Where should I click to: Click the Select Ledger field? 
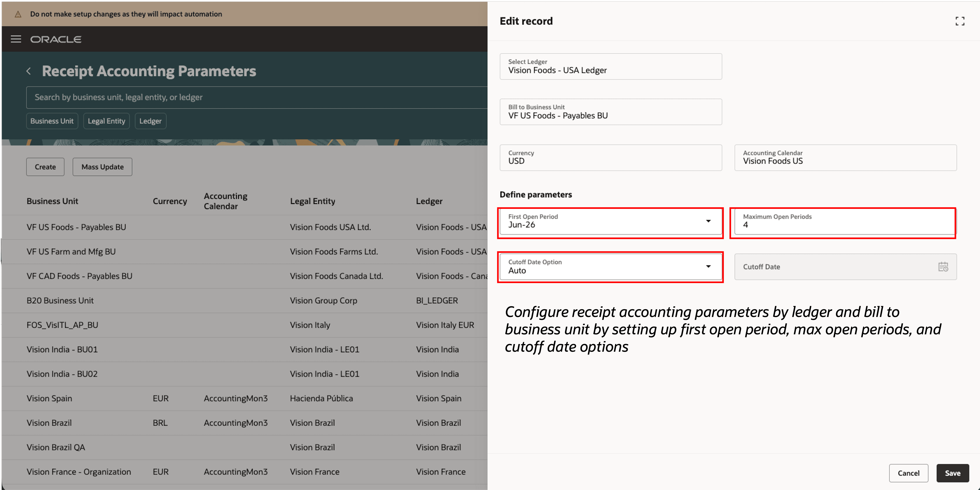point(611,67)
